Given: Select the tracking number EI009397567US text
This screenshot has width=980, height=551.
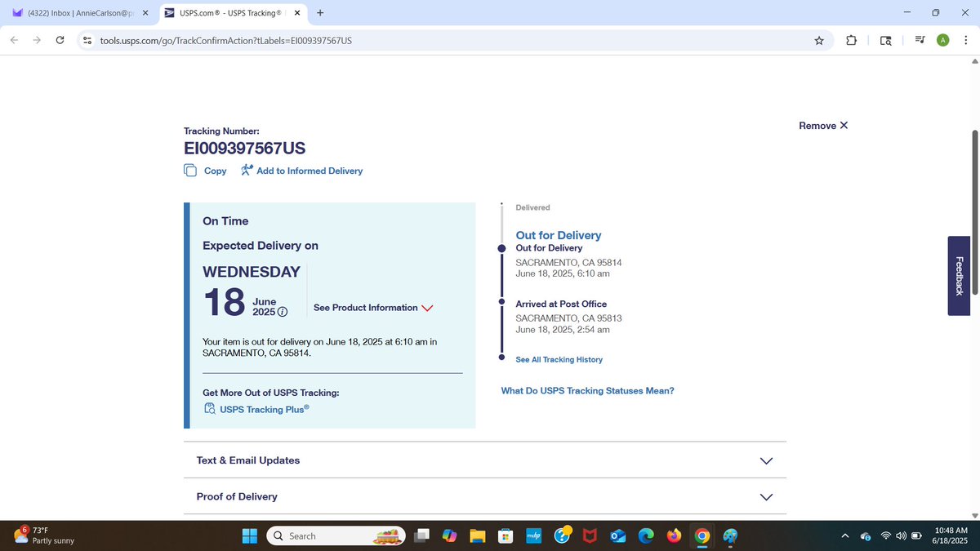Looking at the screenshot, I should pos(245,149).
